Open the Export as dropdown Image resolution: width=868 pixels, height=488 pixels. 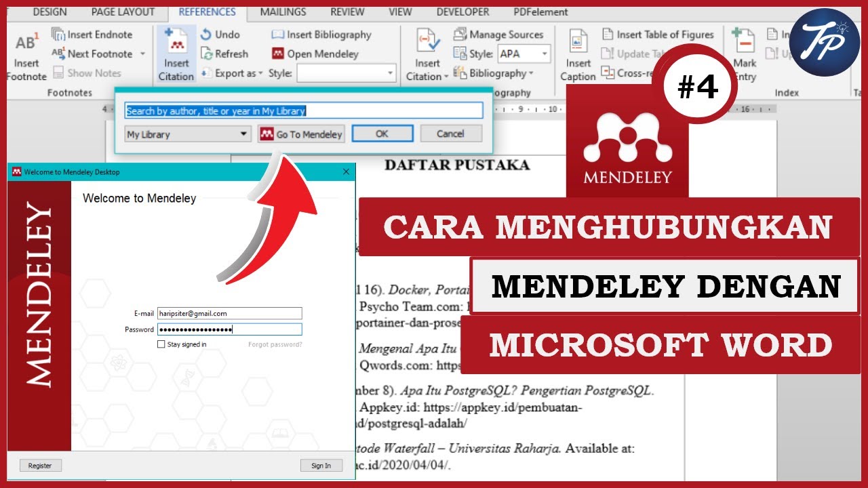[x=233, y=73]
